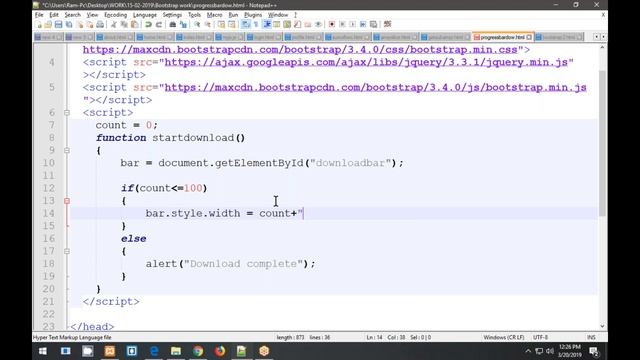
Task: Click the Copy toolbar icon
Action: pos(124,24)
